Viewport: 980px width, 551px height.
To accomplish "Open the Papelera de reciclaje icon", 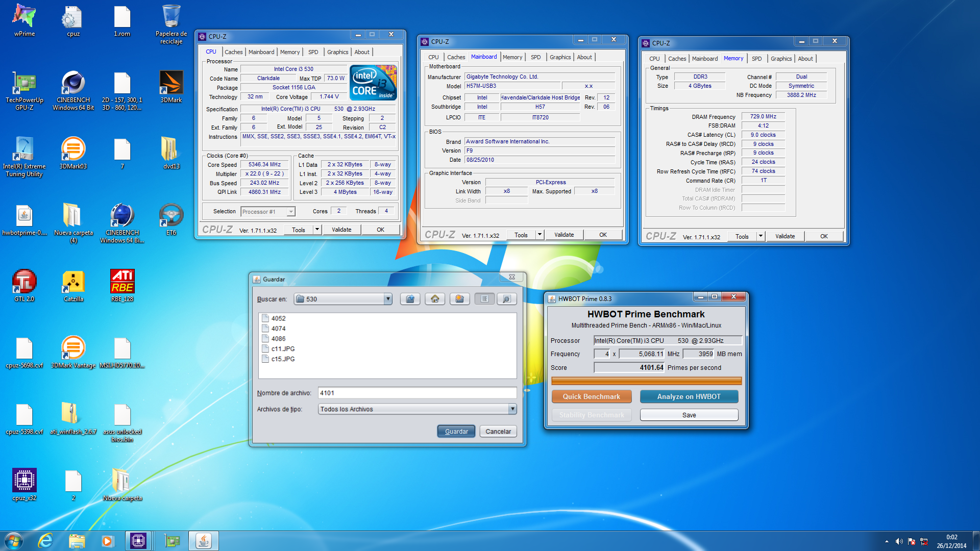I will (x=171, y=24).
